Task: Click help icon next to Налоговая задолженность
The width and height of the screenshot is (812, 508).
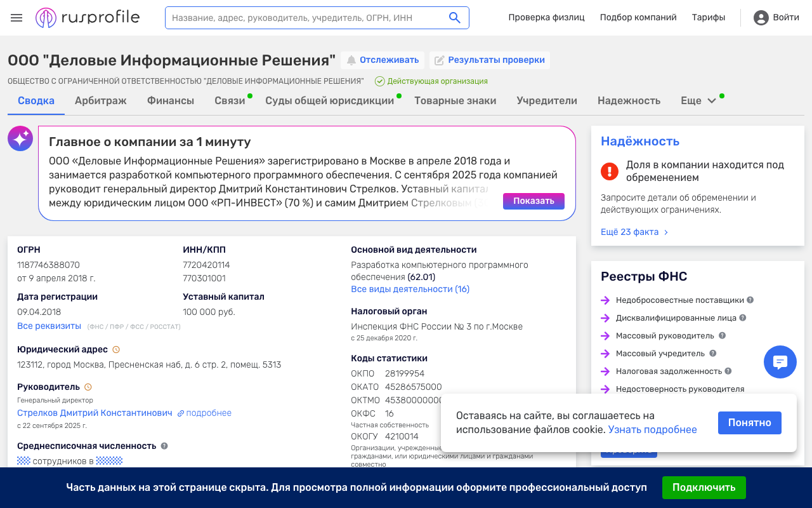Action: 728,371
